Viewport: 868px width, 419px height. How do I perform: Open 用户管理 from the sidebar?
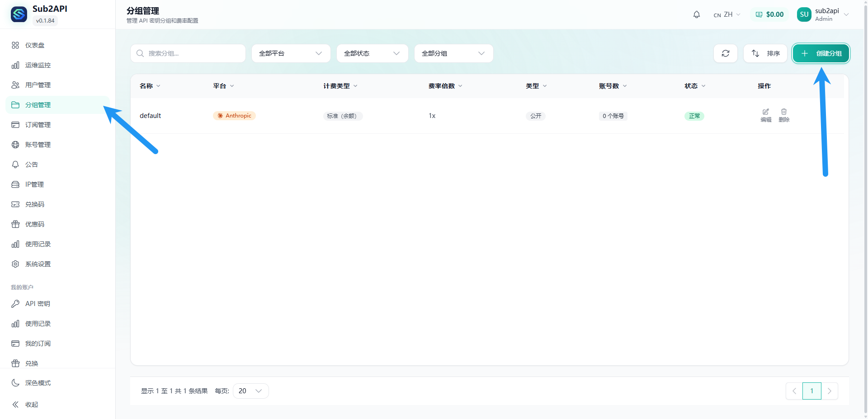(x=37, y=85)
